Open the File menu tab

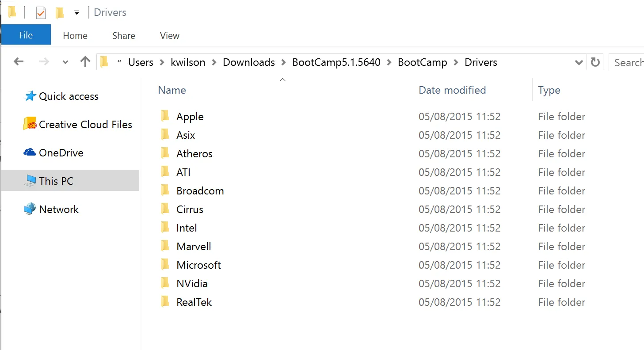[x=26, y=35]
